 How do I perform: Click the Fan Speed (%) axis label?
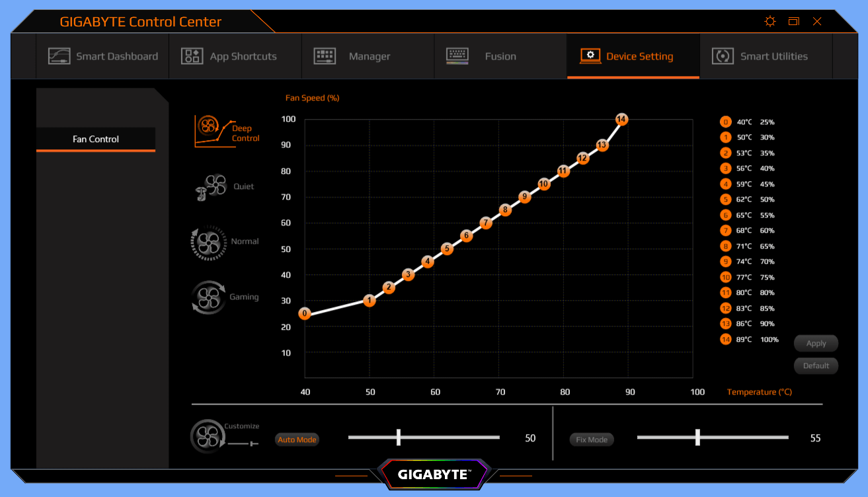point(312,98)
